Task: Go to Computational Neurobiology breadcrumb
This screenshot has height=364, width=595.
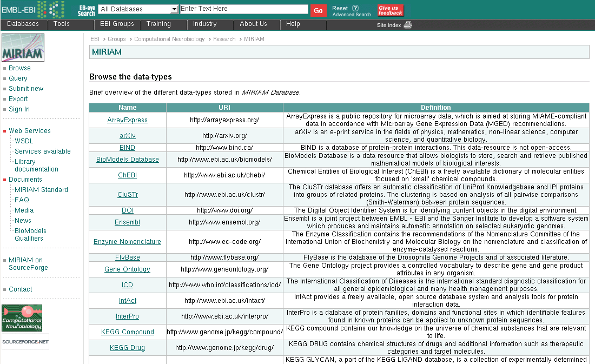Action: click(169, 39)
